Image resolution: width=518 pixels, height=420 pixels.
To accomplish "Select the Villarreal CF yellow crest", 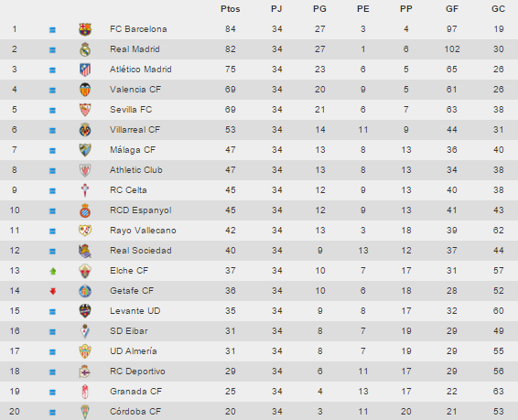I will pyautogui.click(x=85, y=130).
